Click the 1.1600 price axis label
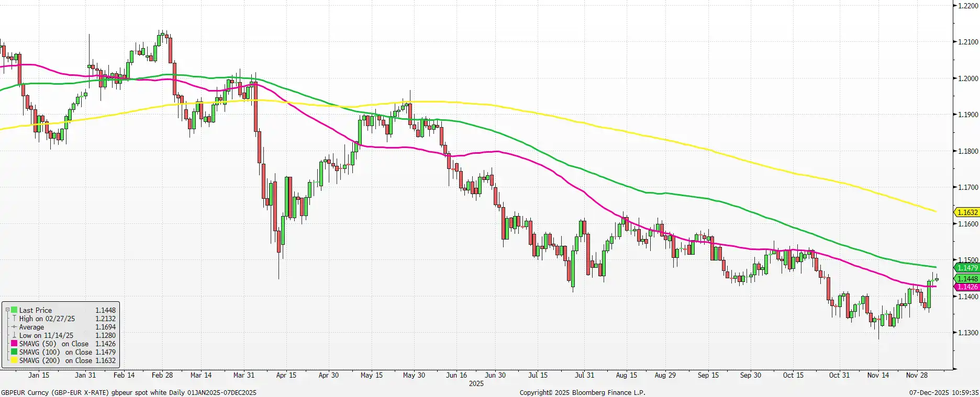 [x=968, y=224]
